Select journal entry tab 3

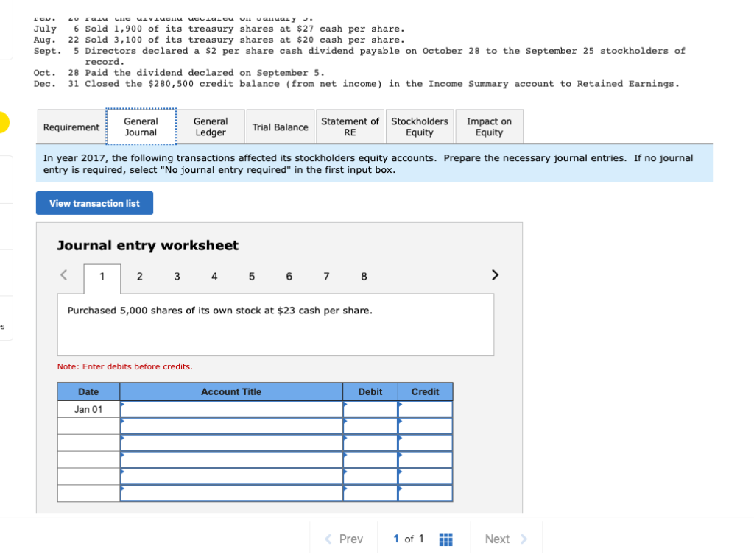pos(177,277)
